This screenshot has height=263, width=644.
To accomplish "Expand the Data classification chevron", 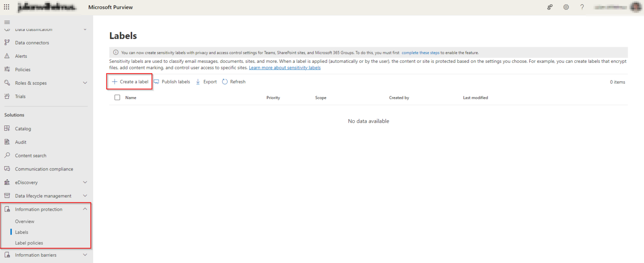I will coord(85,29).
